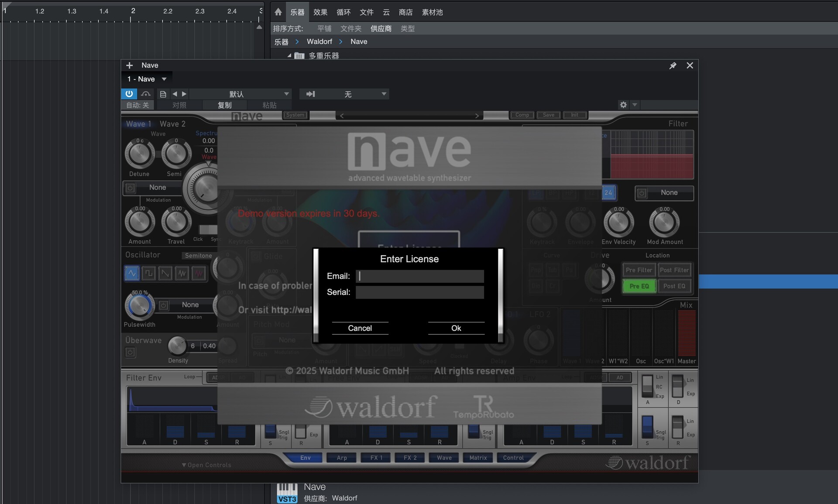Click the Serial input field
Viewport: 838px width, 504px height.
tap(420, 292)
